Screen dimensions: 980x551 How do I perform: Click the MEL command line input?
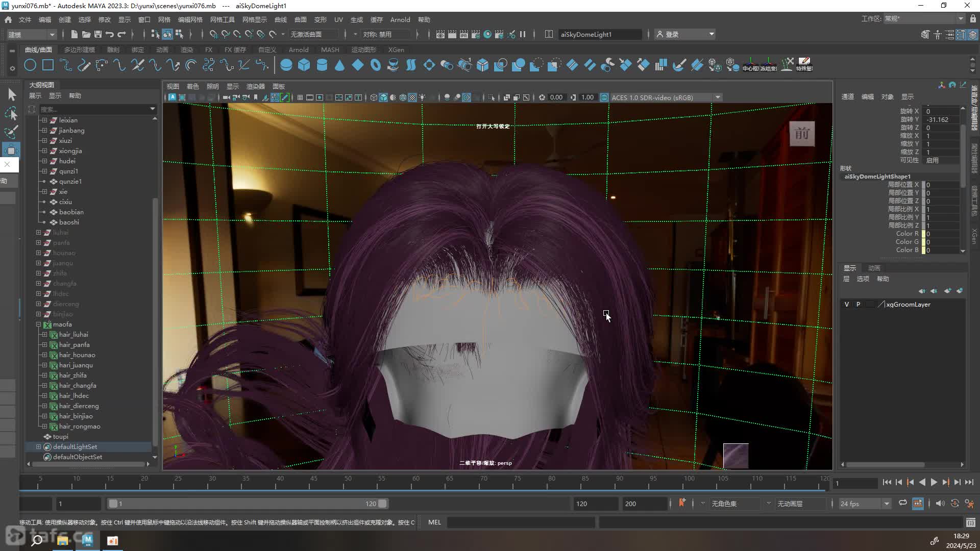pos(521,522)
